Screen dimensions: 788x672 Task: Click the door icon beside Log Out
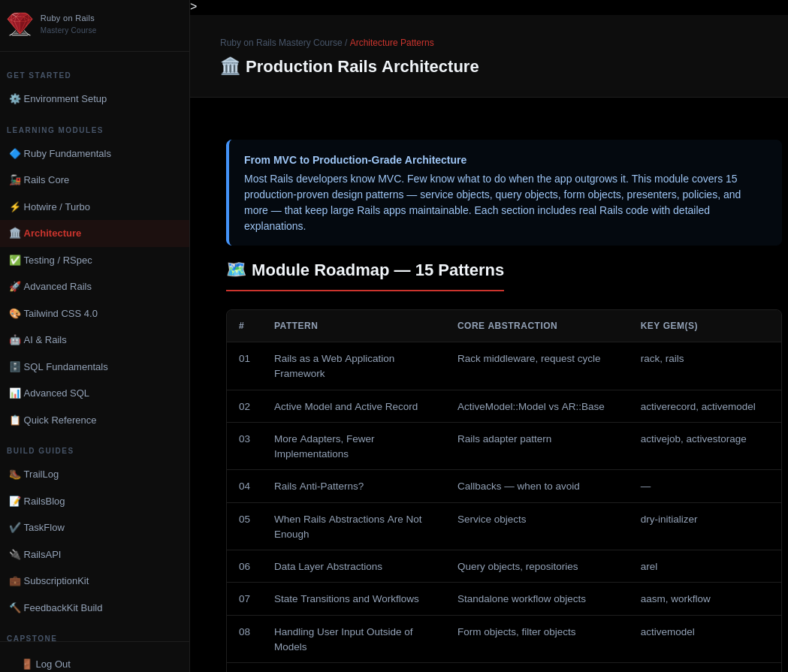(x=27, y=664)
